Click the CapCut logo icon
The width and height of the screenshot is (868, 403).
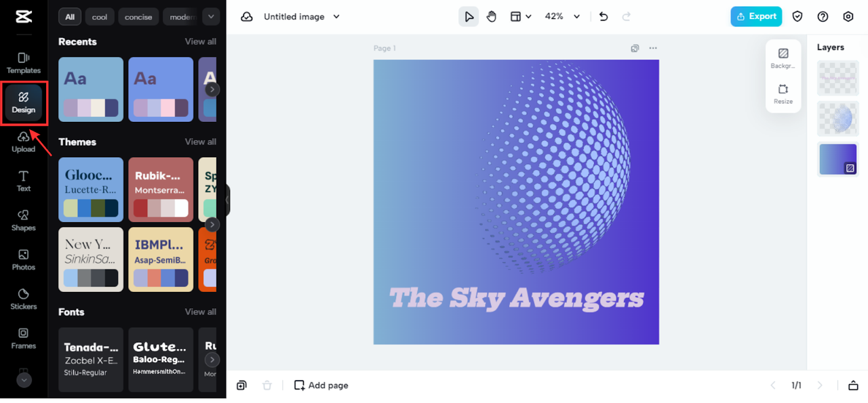tap(23, 17)
